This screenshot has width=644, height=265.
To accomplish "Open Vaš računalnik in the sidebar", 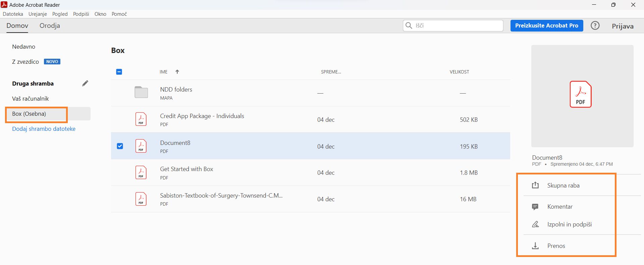I will [x=31, y=99].
